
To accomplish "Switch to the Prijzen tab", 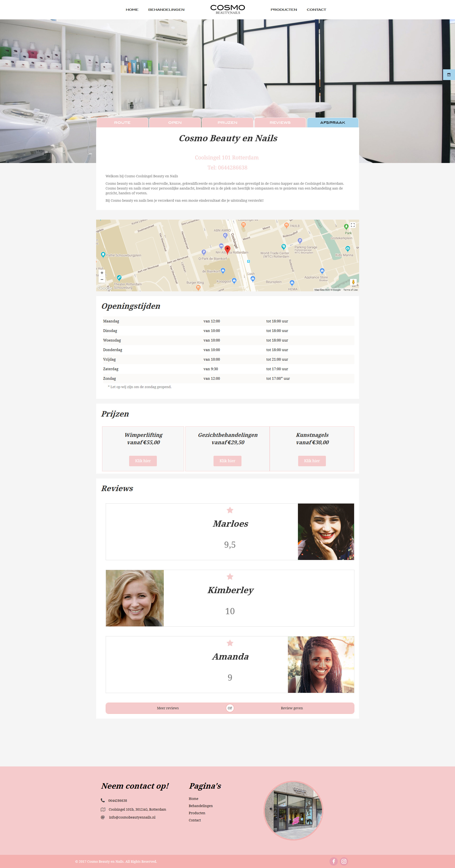I will pos(228,122).
